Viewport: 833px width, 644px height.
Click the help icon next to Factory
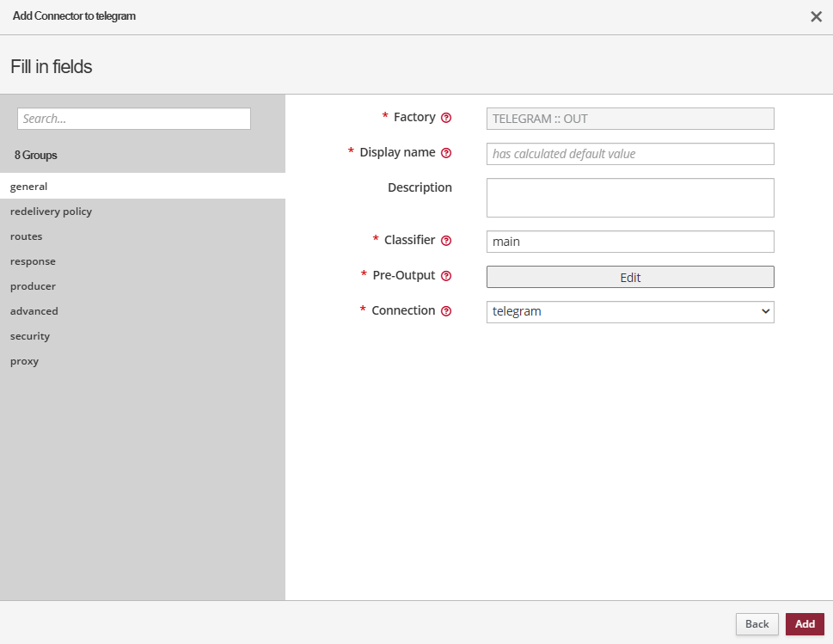446,118
